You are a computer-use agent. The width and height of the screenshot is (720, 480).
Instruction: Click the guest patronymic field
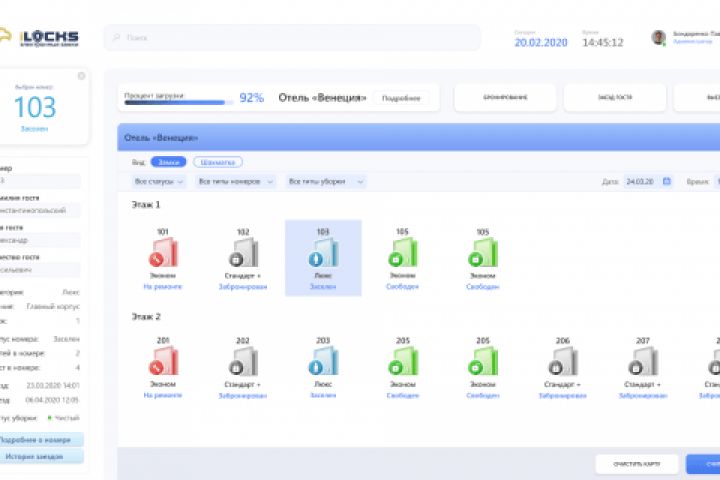[40, 270]
